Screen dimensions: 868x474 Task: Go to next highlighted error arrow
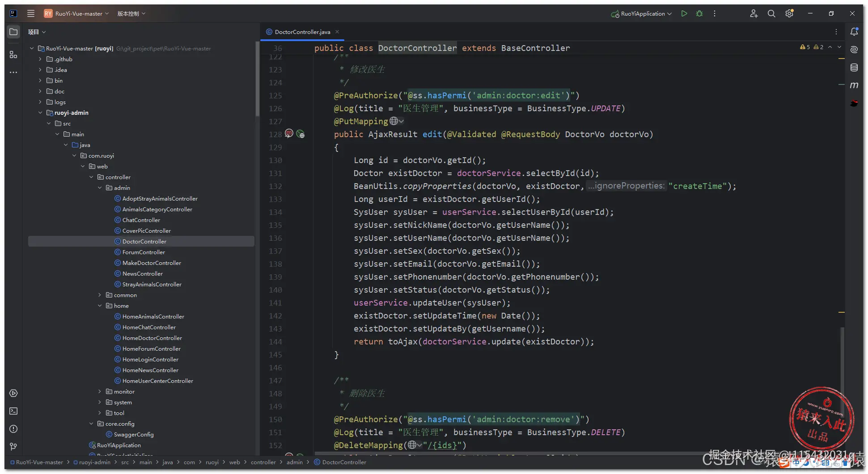pyautogui.click(x=839, y=47)
